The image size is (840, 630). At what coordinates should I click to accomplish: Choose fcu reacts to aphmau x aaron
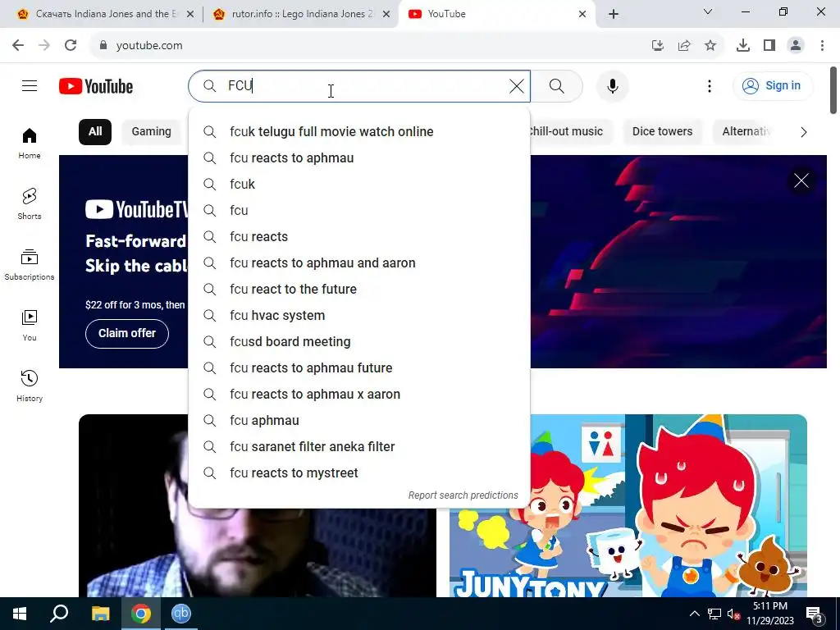(359, 395)
